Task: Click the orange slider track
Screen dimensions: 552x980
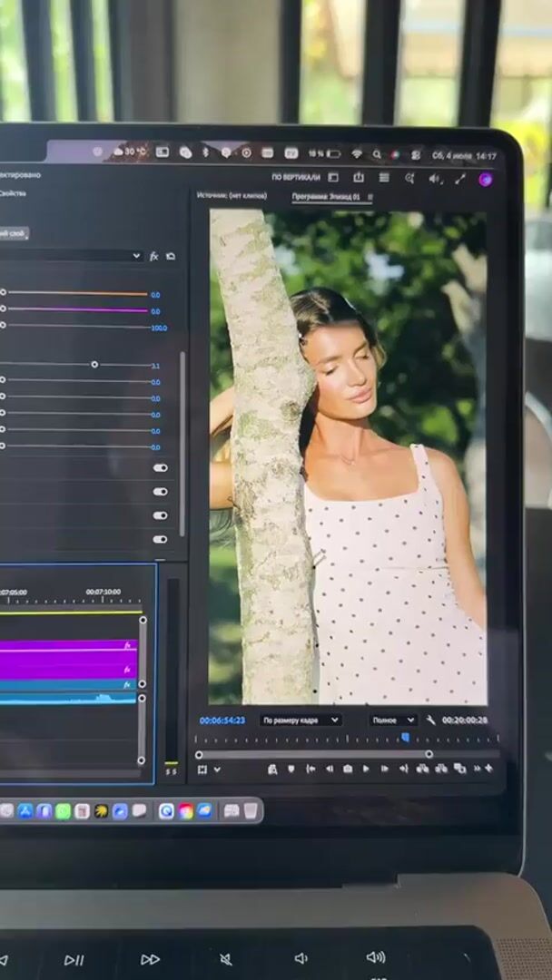Action: 77,293
